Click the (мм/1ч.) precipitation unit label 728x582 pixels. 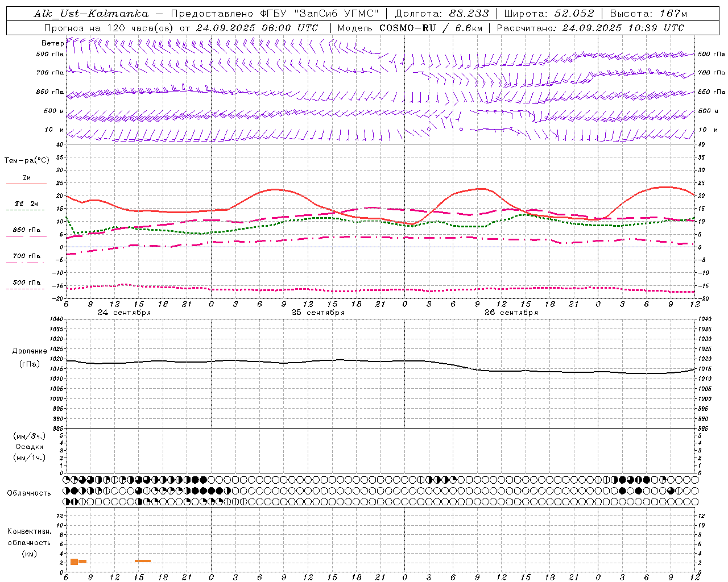pos(30,458)
